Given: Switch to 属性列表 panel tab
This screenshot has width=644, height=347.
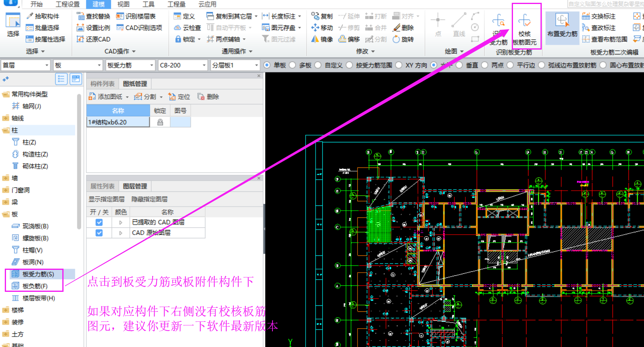Looking at the screenshot, I should tap(103, 186).
